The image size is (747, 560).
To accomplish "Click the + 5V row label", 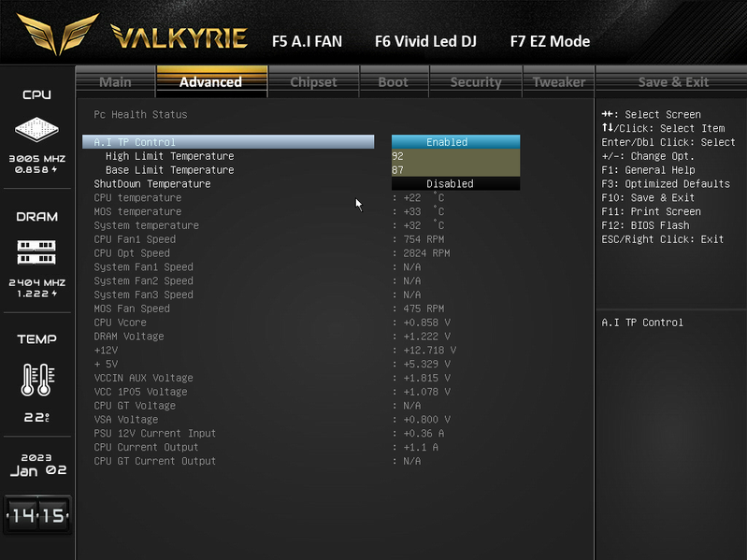I will point(106,364).
